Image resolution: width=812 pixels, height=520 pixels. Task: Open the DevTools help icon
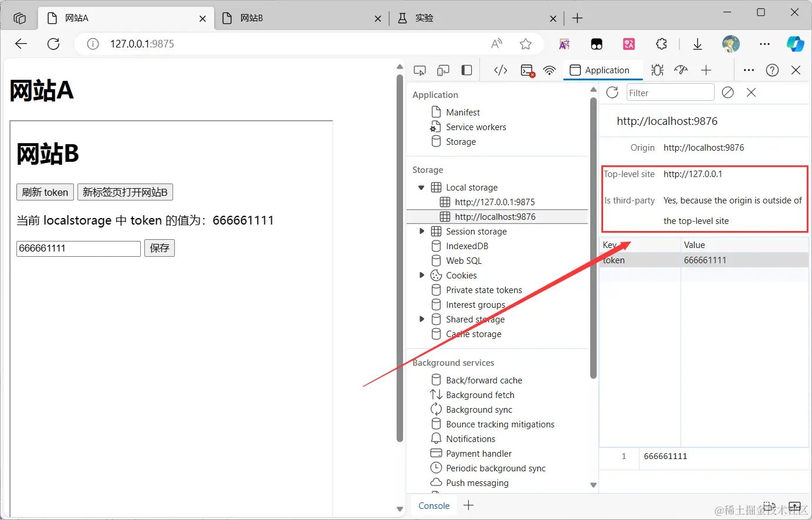[772, 70]
